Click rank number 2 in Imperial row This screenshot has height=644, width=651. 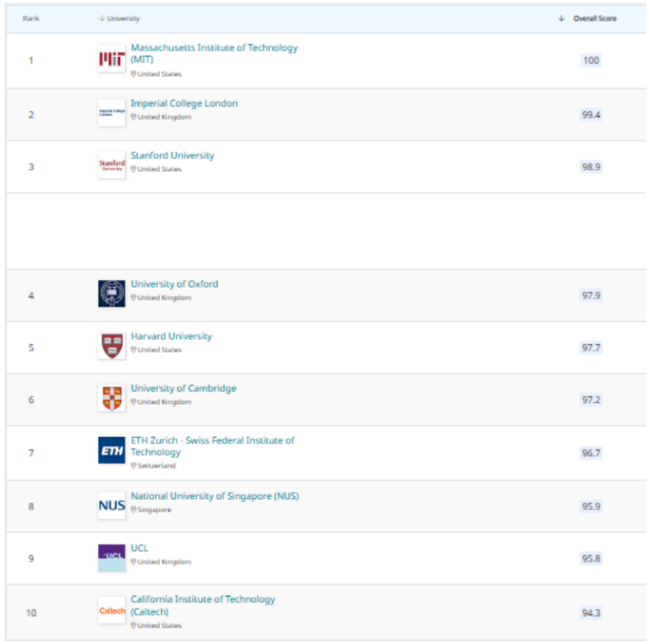coord(31,115)
